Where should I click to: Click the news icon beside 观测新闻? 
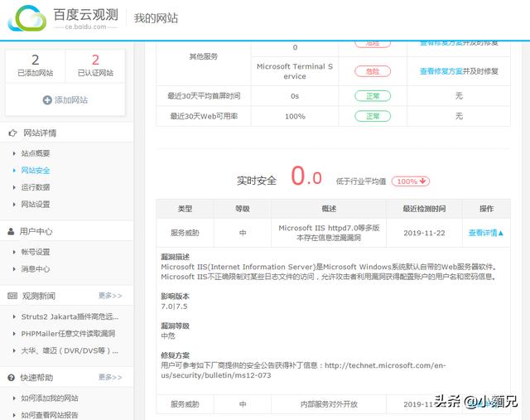tap(12, 296)
